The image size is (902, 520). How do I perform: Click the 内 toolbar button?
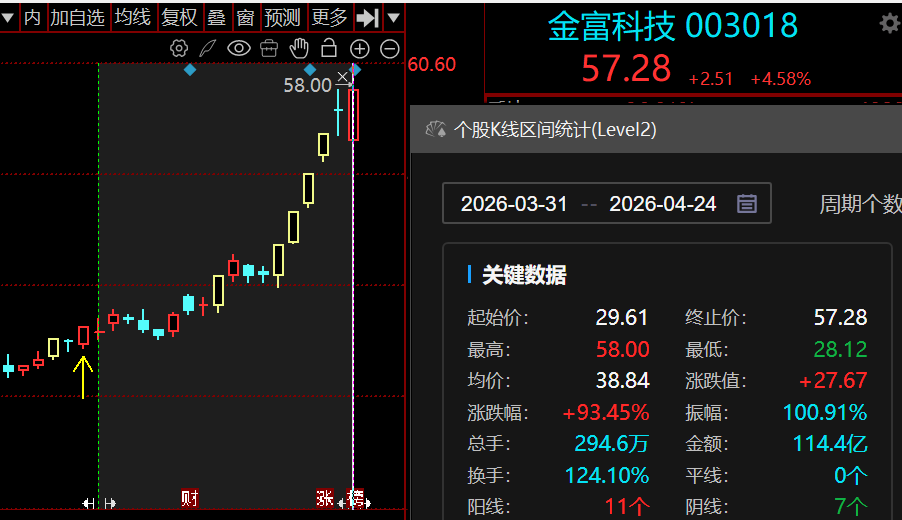[x=32, y=18]
